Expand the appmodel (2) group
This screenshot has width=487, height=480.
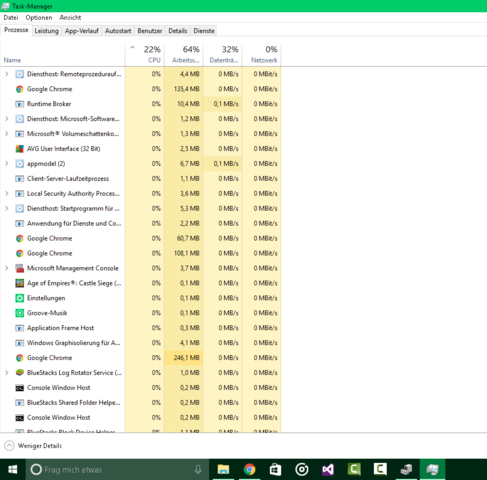(x=6, y=164)
